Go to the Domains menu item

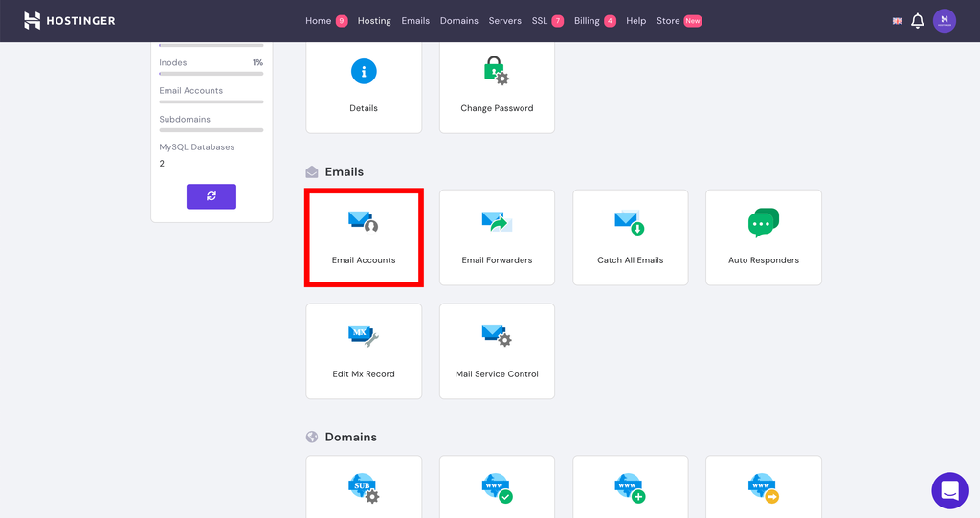point(458,21)
